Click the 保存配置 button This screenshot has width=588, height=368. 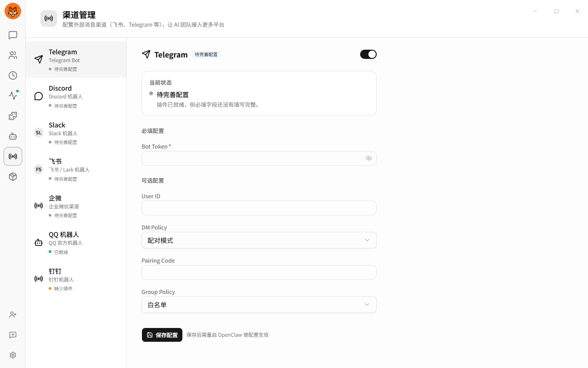(162, 335)
